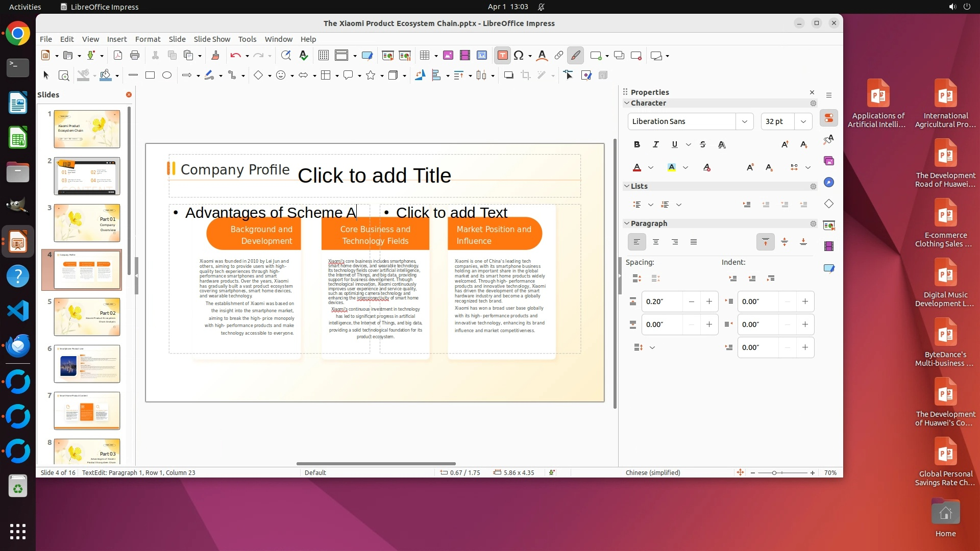The image size is (980, 551).
Task: Click the zoom slider handle
Action: [774, 473]
